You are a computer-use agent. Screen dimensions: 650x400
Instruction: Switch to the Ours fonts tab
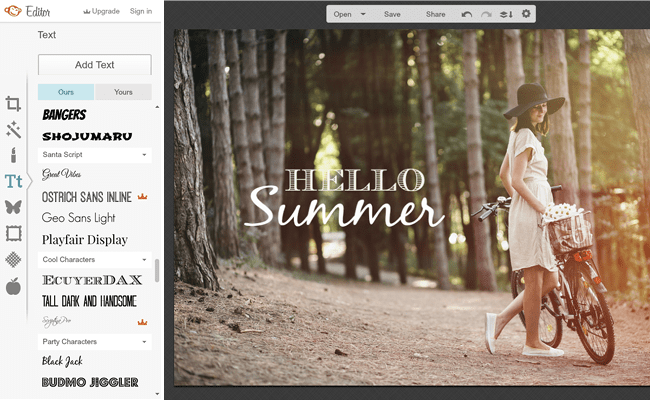tap(66, 92)
